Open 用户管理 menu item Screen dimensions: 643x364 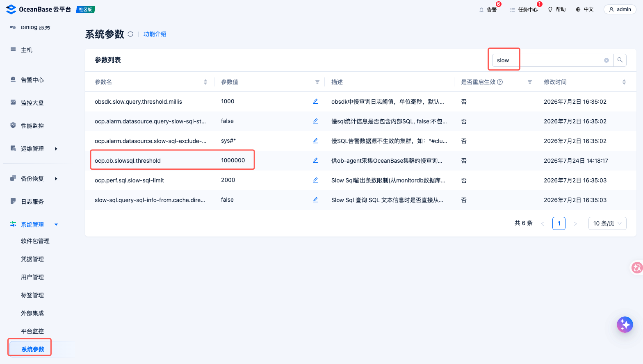click(x=32, y=277)
